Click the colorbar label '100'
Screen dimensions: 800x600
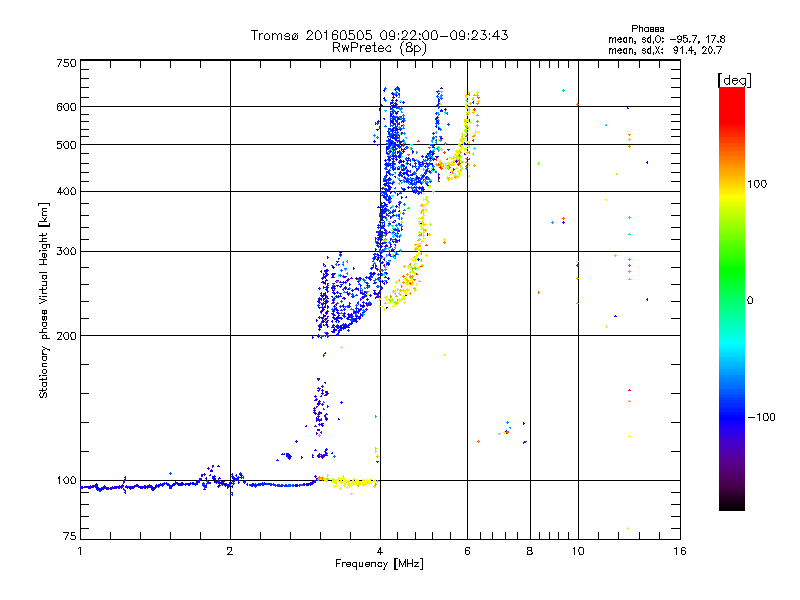coord(757,184)
